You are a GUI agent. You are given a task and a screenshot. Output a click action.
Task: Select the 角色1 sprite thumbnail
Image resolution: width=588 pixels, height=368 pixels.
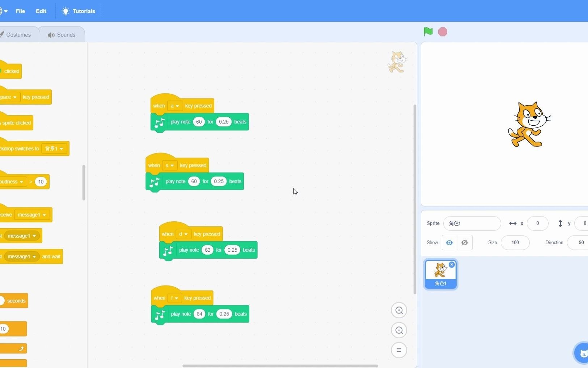pyautogui.click(x=441, y=274)
